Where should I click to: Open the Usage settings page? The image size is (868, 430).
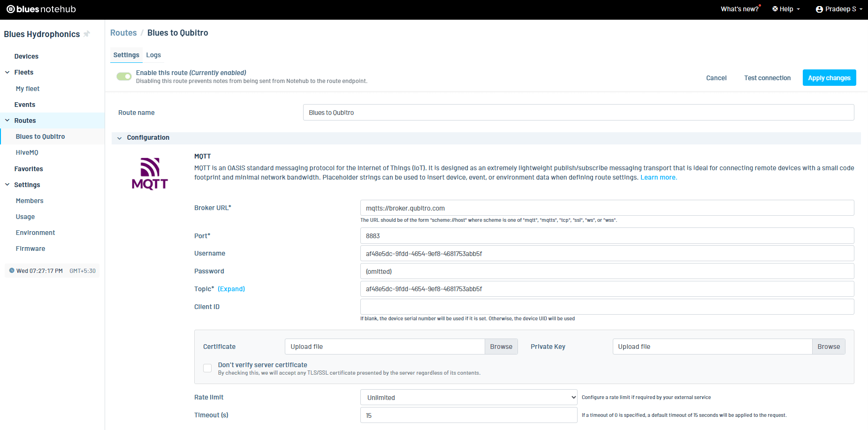pos(25,217)
